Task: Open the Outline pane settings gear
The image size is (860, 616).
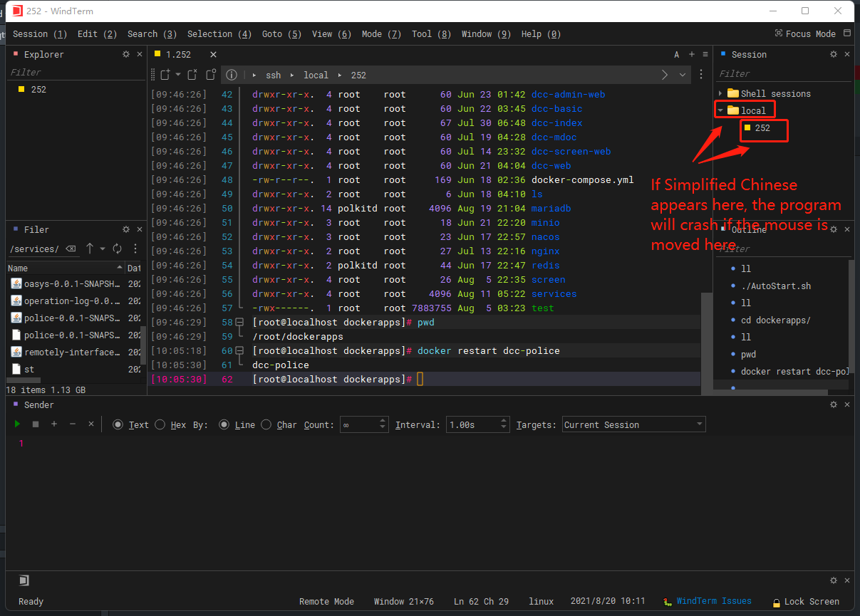Action: 834,229
